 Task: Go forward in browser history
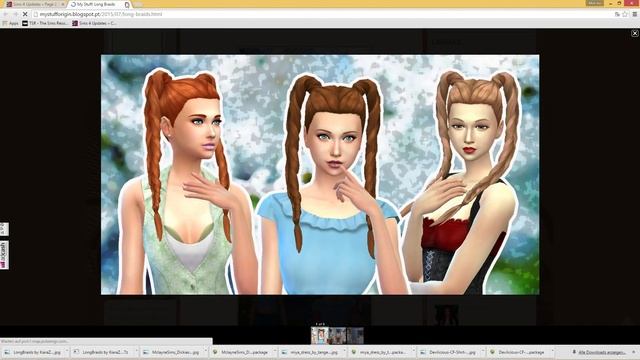coord(15,14)
